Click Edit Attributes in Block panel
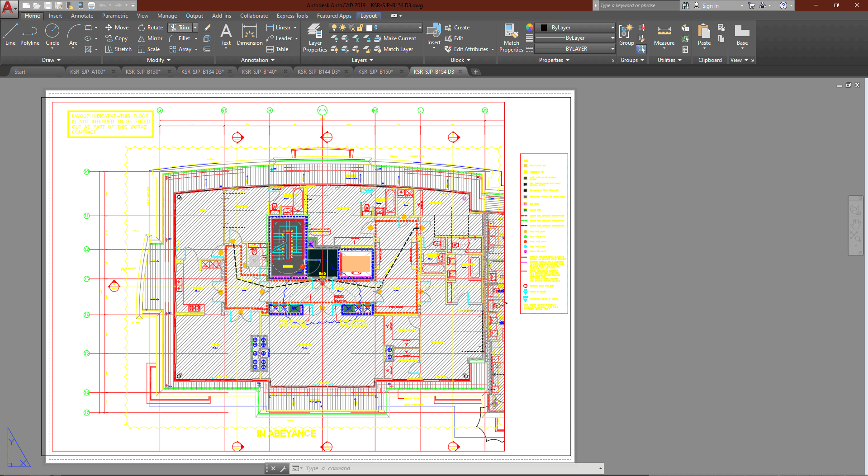Screen dimensions: 868x476 [470, 49]
